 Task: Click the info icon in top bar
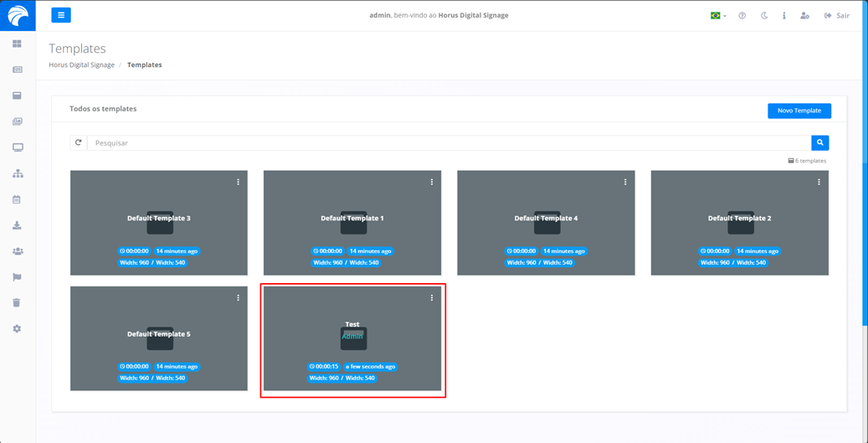784,16
